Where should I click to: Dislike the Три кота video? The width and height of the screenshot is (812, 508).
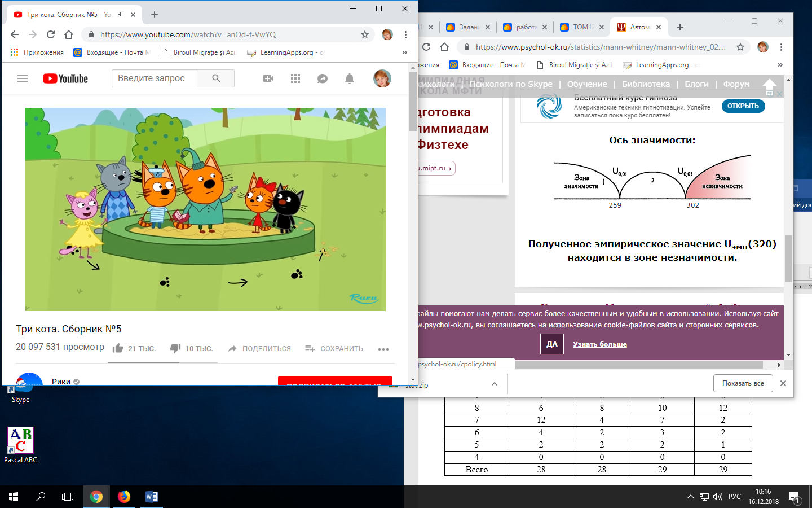tap(192, 348)
